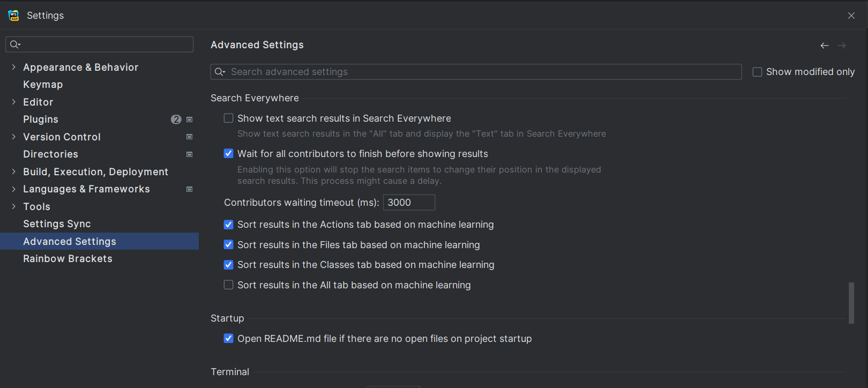Image resolution: width=868 pixels, height=388 pixels.
Task: Expand the Editor settings tree node
Action: click(14, 102)
